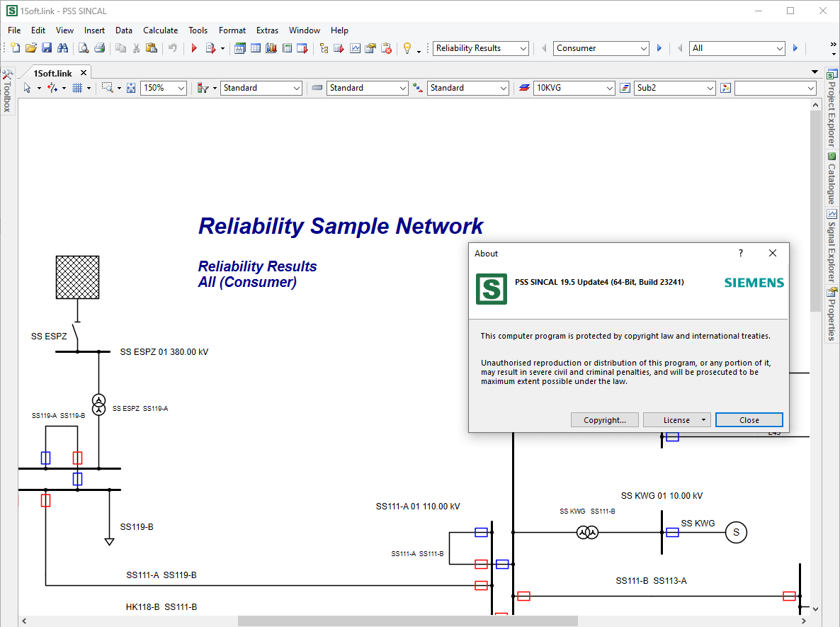The height and width of the screenshot is (627, 840).
Task: Close the 1Soft.link tab
Action: click(84, 73)
